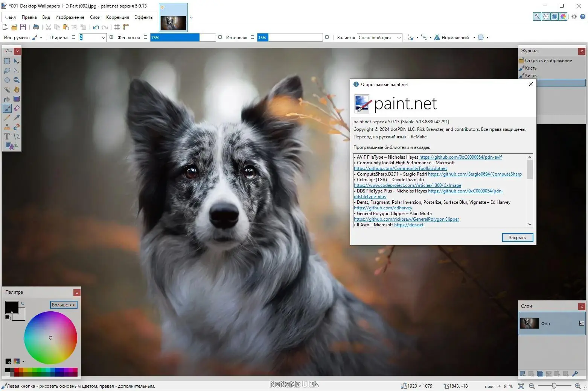Switch to the Коррекция menu
This screenshot has width=588, height=391.
117,17
